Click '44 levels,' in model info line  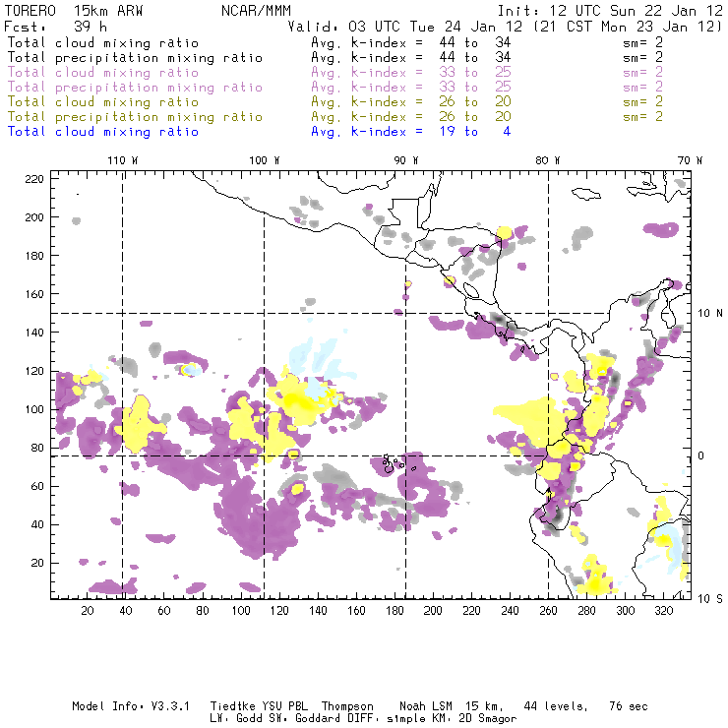pos(556,706)
